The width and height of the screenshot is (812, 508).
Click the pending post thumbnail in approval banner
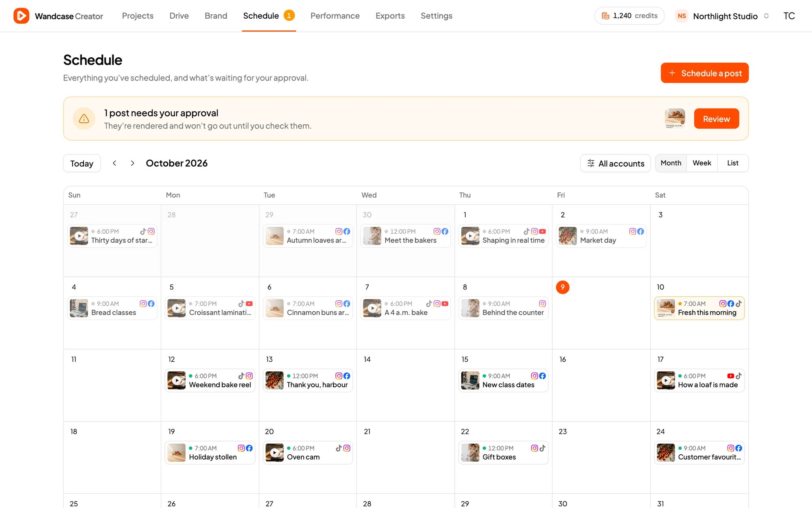[675, 119]
